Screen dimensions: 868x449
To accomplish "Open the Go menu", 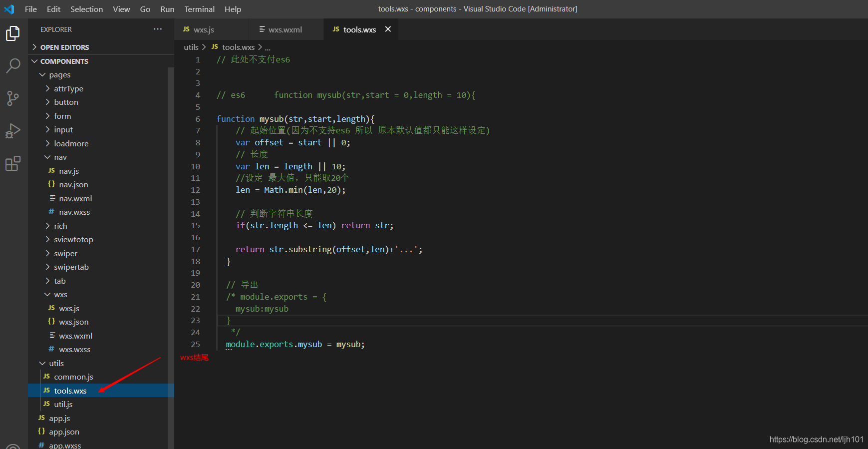I will tap(145, 9).
